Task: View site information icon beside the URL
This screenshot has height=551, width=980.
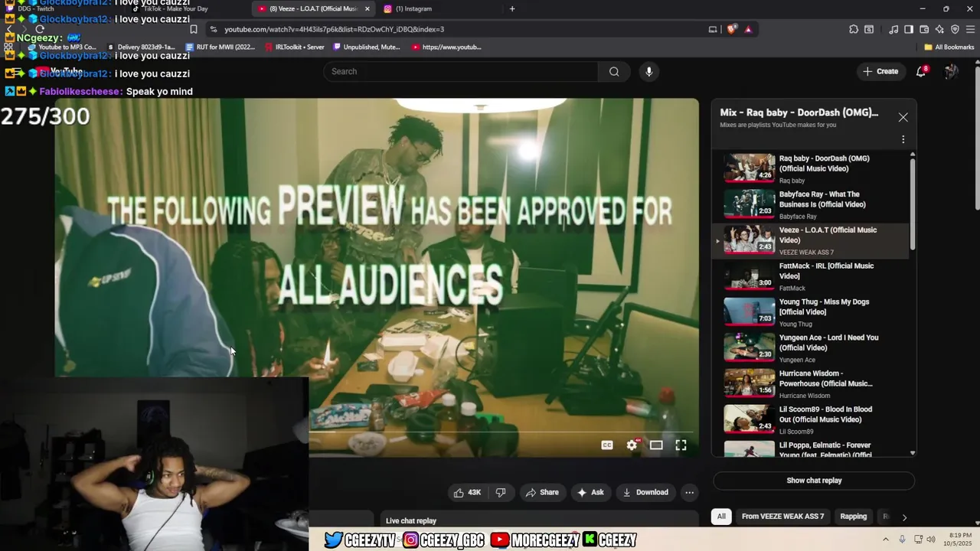Action: (x=213, y=29)
